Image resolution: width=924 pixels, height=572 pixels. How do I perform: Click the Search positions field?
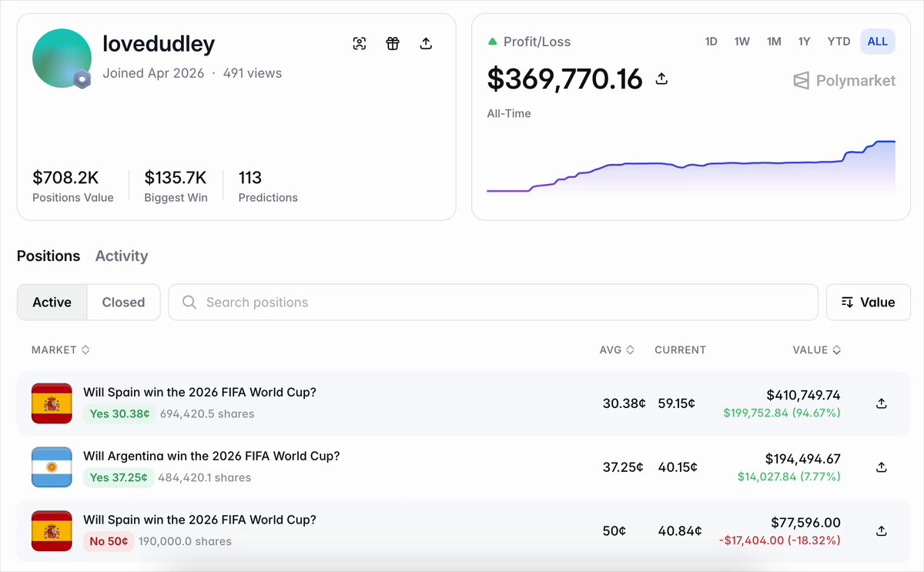(494, 303)
